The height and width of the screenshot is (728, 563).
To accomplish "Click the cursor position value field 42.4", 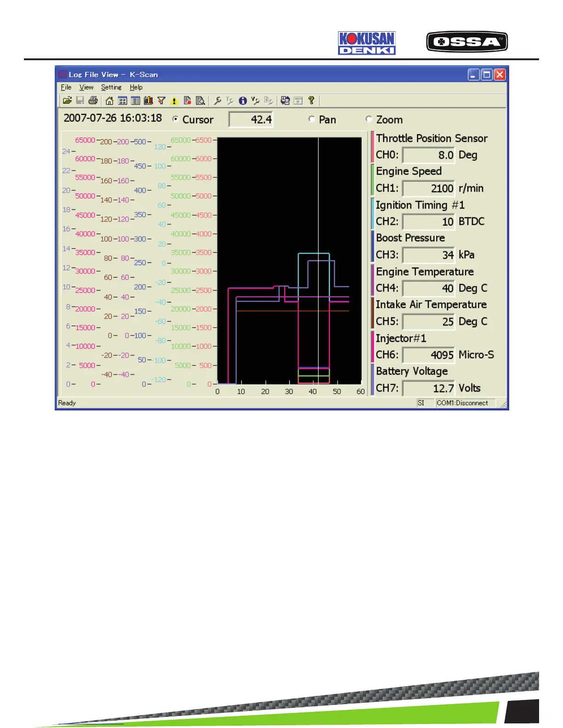I will click(x=251, y=119).
